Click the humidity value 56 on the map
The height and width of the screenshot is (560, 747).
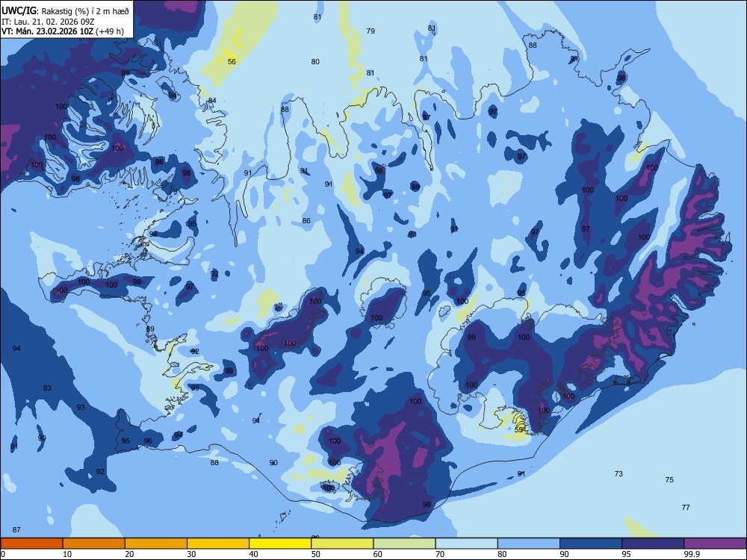pos(232,61)
